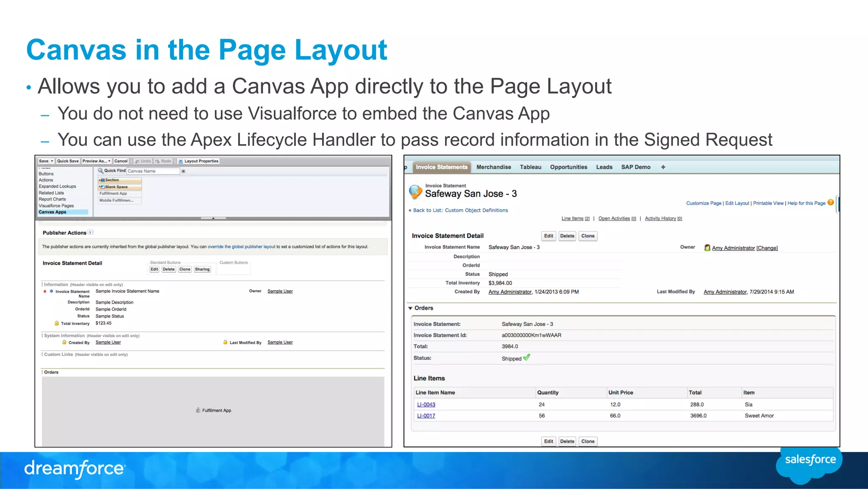Open line item LI-0043
The width and height of the screenshot is (868, 489).
coord(426,405)
